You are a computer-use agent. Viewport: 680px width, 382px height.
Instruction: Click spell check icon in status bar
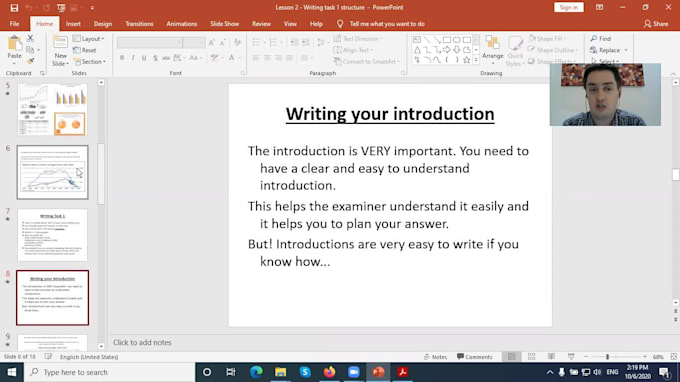point(48,356)
